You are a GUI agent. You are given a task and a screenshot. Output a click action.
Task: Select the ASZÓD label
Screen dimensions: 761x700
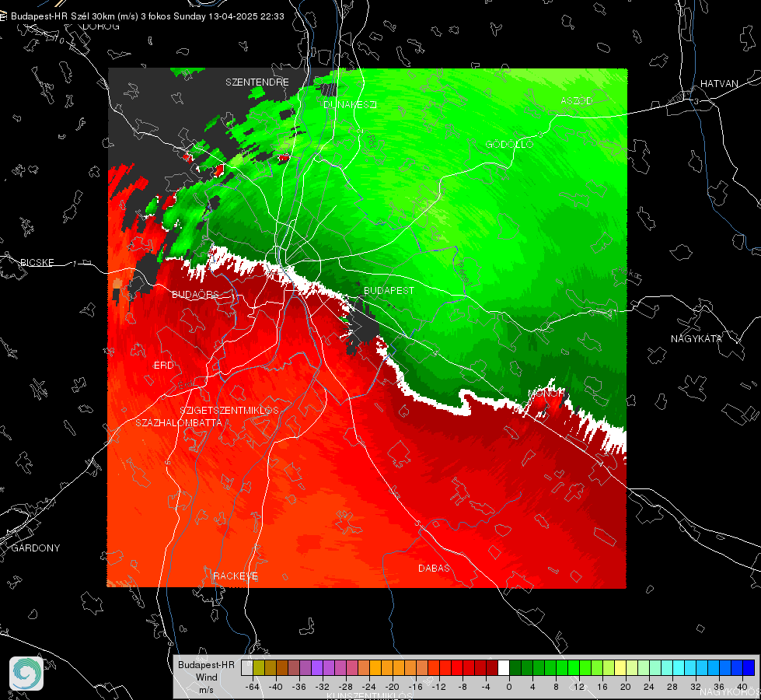pos(577,100)
